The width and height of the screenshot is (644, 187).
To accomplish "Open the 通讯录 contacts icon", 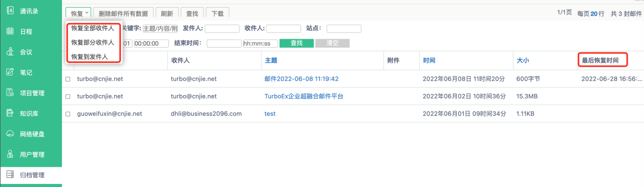I will pos(10,11).
